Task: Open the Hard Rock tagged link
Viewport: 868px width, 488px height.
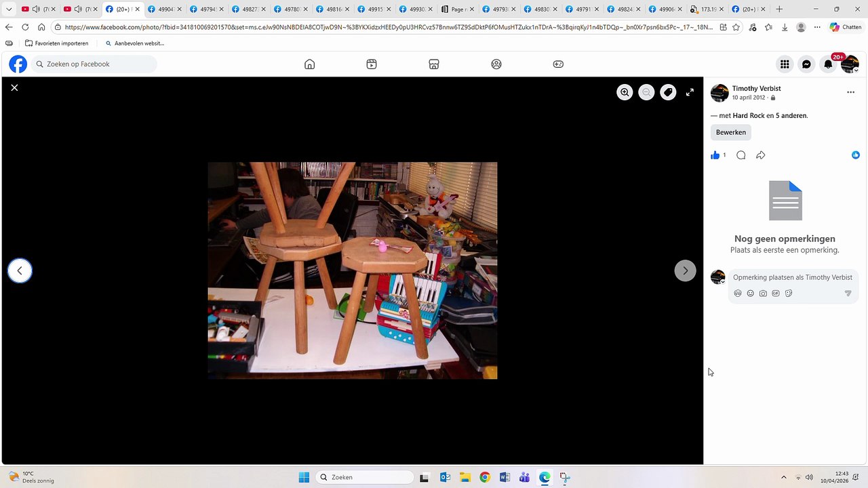Action: point(749,115)
